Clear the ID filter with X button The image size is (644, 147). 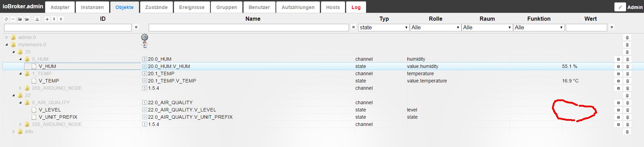coord(136,27)
